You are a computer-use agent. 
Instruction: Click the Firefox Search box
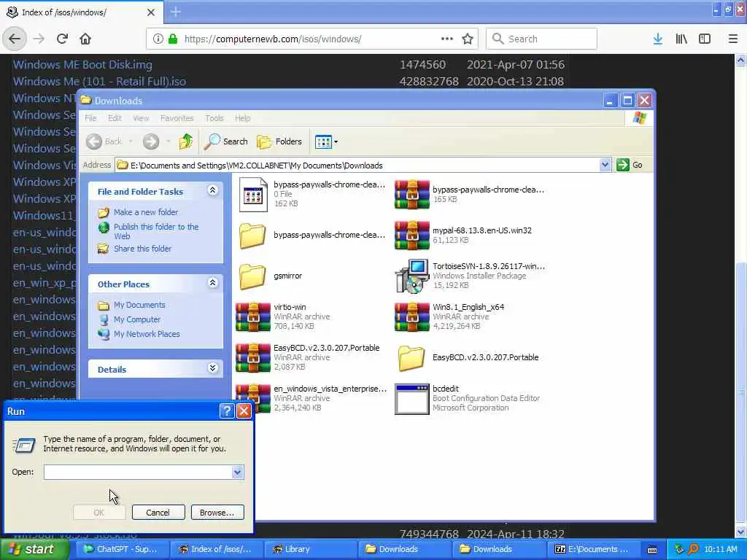click(x=541, y=39)
